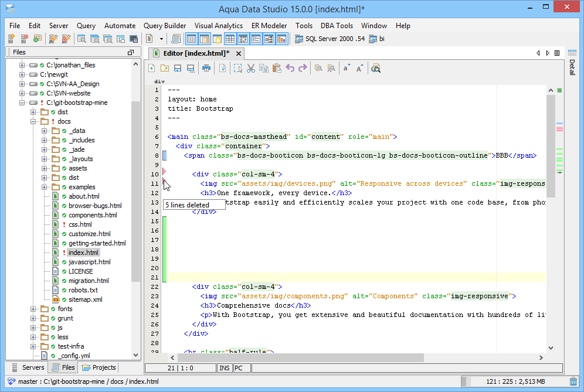Create a new file from editor toolbar
This screenshot has width=584, height=392.
tap(152, 68)
